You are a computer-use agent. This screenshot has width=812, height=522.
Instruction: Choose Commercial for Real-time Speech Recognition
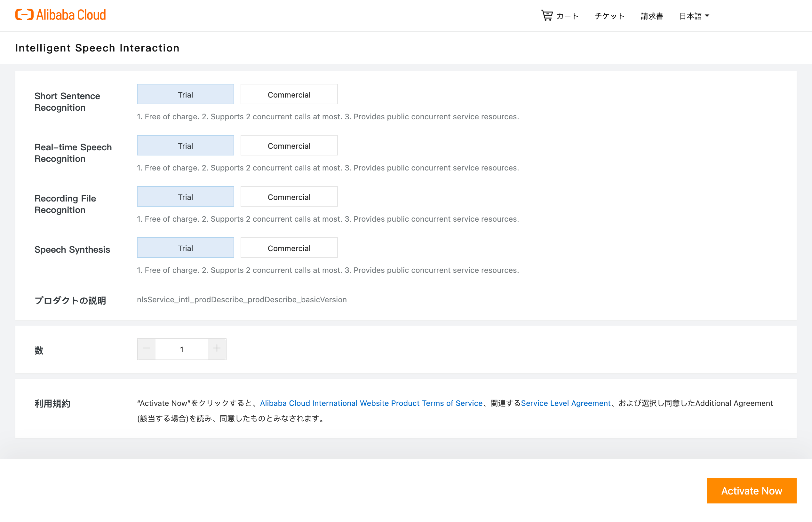(x=289, y=146)
